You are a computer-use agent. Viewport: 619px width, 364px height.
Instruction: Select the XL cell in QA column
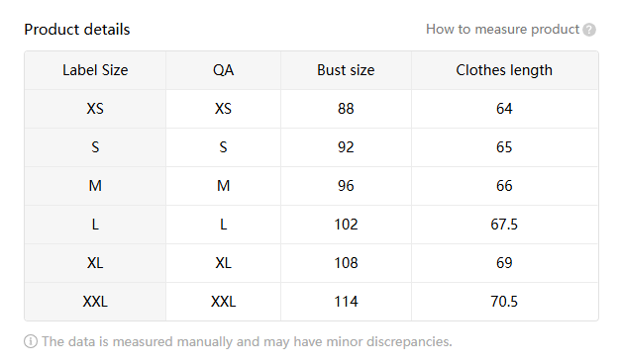[x=224, y=263]
